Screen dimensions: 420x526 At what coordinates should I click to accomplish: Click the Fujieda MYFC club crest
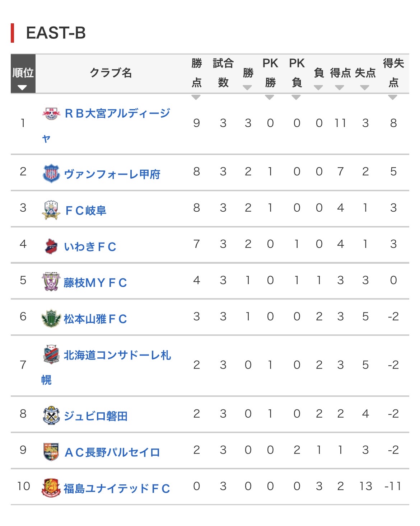click(x=51, y=282)
